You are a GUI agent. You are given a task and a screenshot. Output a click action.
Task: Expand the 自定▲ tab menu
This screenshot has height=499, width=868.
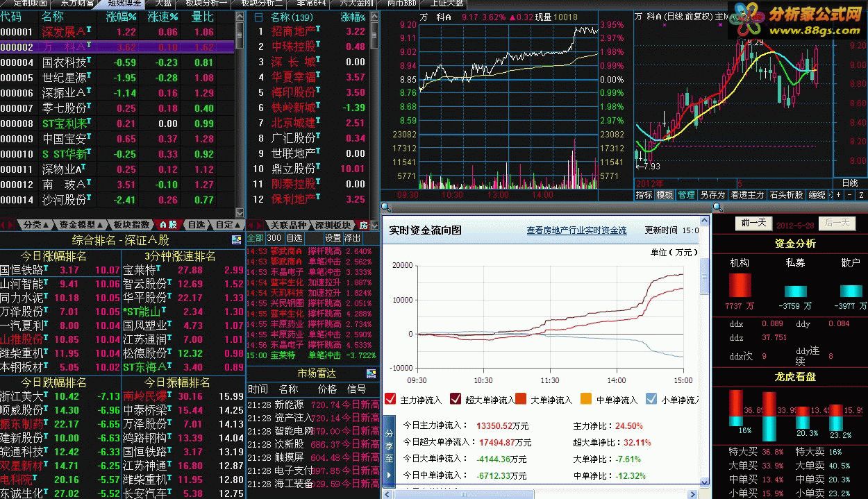[226, 225]
